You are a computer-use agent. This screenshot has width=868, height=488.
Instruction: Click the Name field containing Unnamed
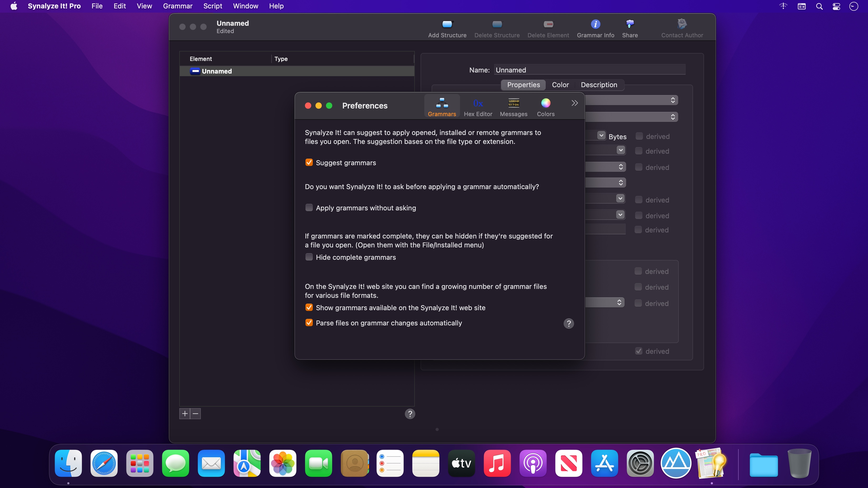[589, 70]
